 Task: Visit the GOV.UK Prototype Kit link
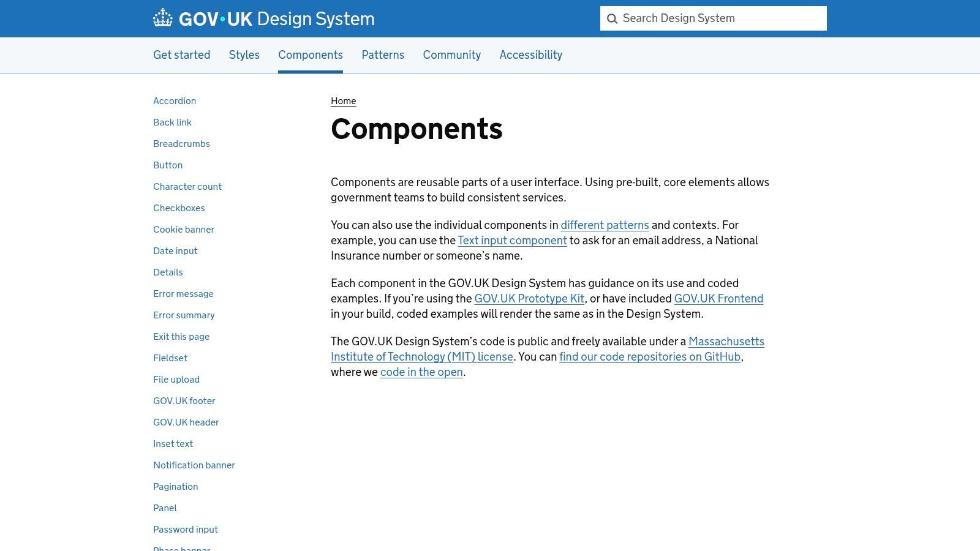(x=529, y=299)
